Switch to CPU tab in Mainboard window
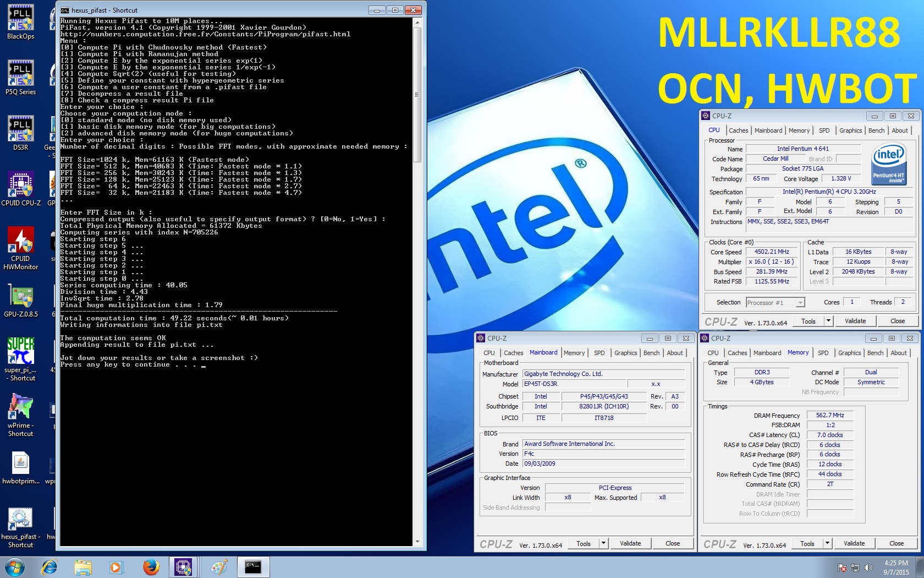Screen dimensions: 924x578 [x=489, y=353]
